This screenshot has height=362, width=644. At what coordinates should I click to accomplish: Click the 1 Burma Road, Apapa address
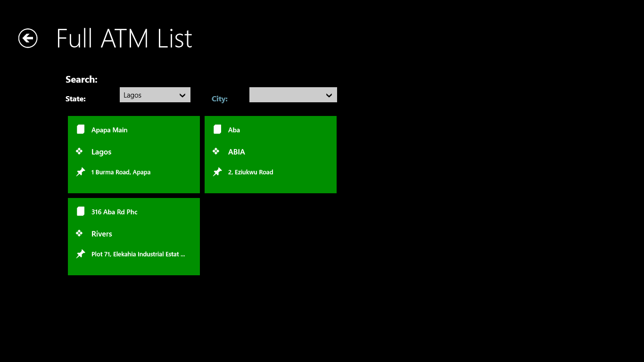121,173
